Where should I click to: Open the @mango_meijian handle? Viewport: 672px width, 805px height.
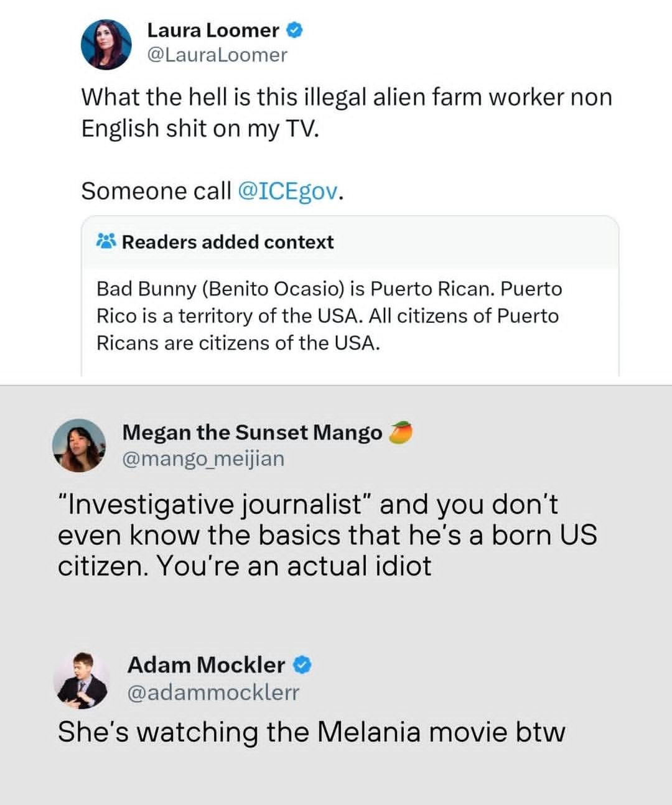tap(203, 458)
